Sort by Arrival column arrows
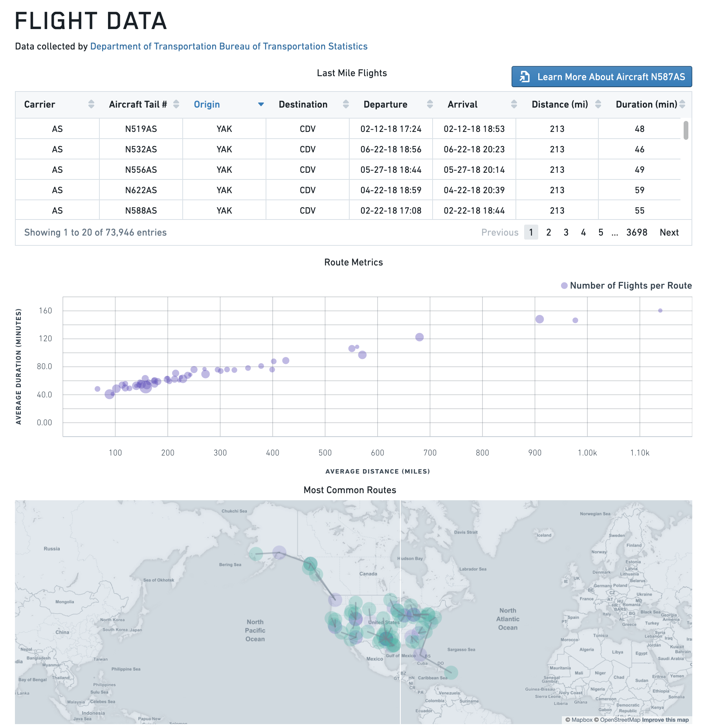The height and width of the screenshot is (728, 708). 514,104
